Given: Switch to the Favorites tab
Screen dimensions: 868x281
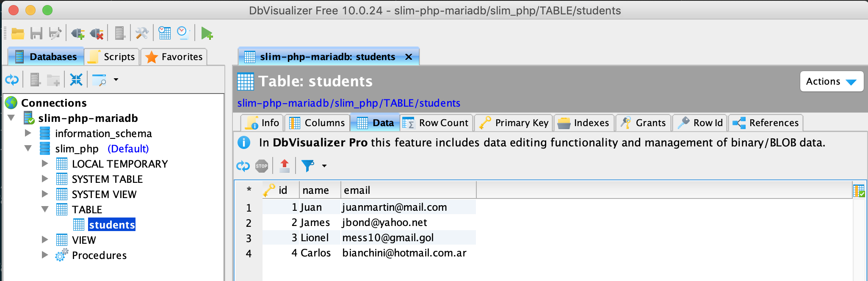Looking at the screenshot, I should [174, 57].
